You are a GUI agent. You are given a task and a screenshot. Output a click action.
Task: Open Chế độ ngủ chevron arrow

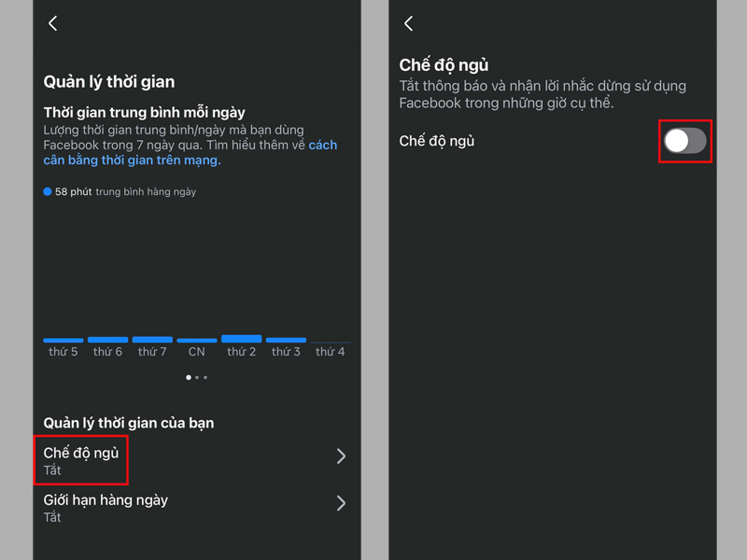pos(341,456)
